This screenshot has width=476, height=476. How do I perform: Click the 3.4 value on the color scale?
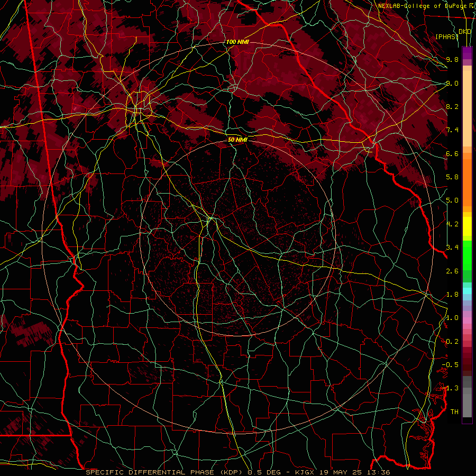(452, 248)
